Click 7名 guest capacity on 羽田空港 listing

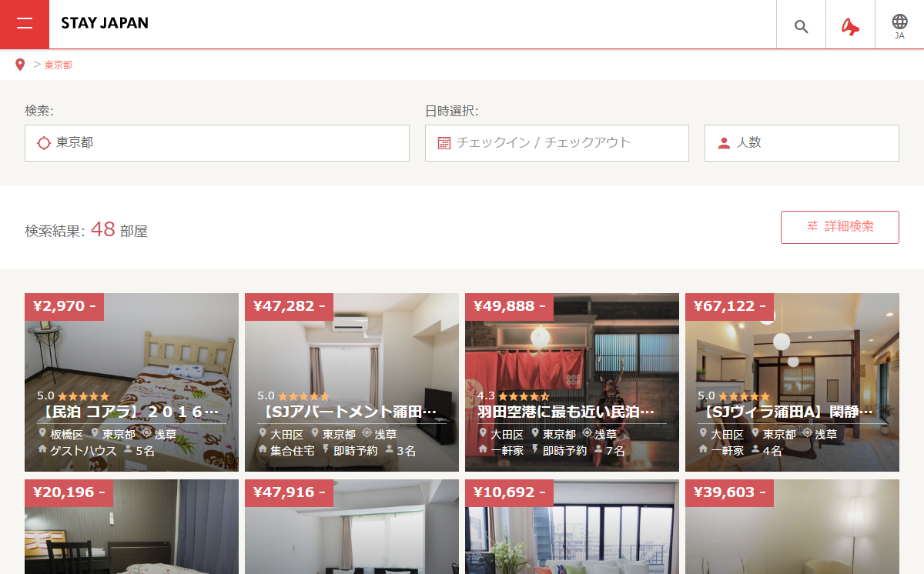(615, 451)
